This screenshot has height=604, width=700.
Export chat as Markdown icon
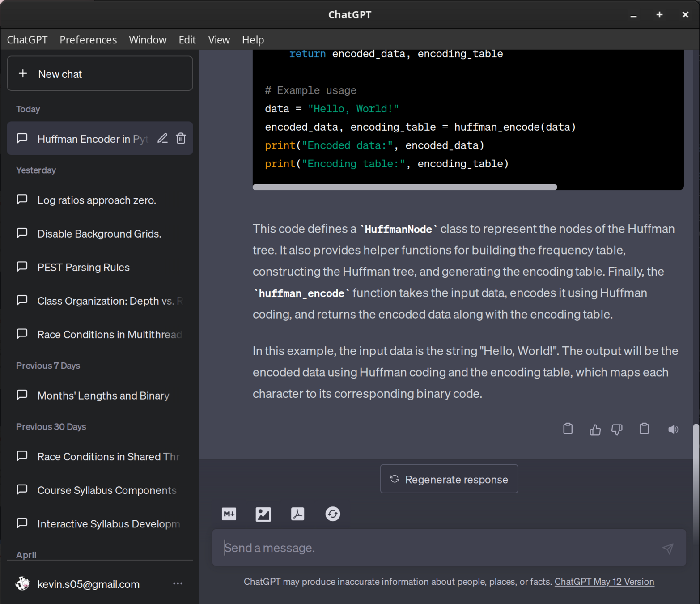pos(229,514)
